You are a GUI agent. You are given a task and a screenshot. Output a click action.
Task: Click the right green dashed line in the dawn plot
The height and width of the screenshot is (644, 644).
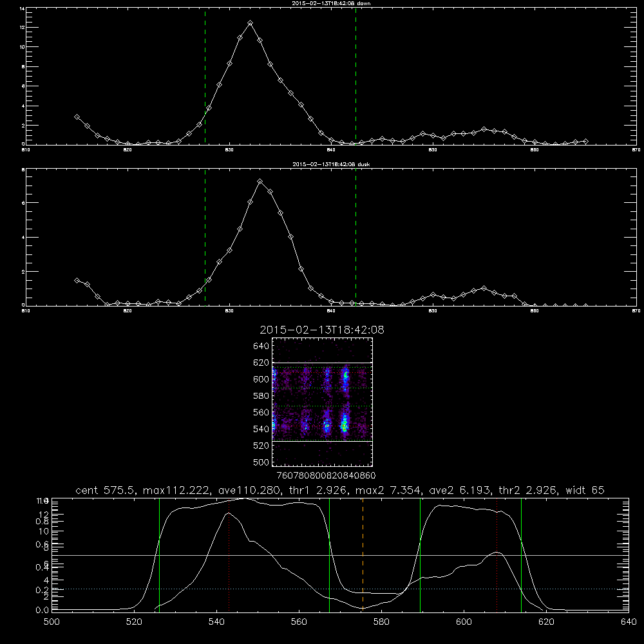pyautogui.click(x=355, y=76)
